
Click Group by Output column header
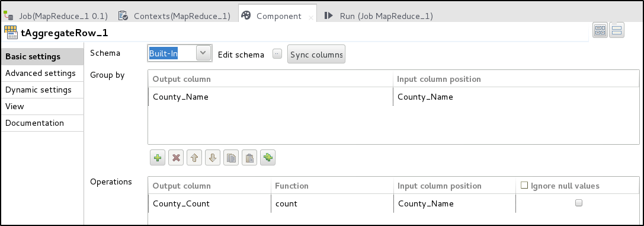pyautogui.click(x=270, y=79)
